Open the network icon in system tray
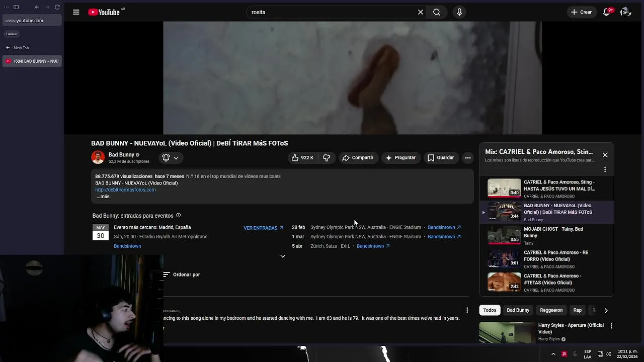The width and height of the screenshot is (644, 362). tap(600, 354)
